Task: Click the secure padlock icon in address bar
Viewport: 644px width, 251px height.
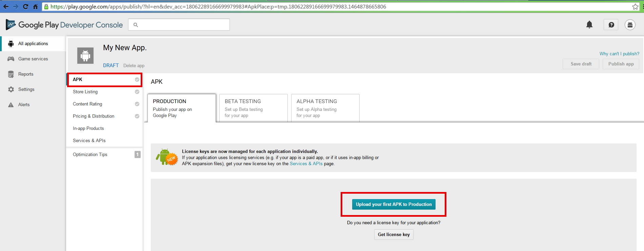Action: (46, 6)
